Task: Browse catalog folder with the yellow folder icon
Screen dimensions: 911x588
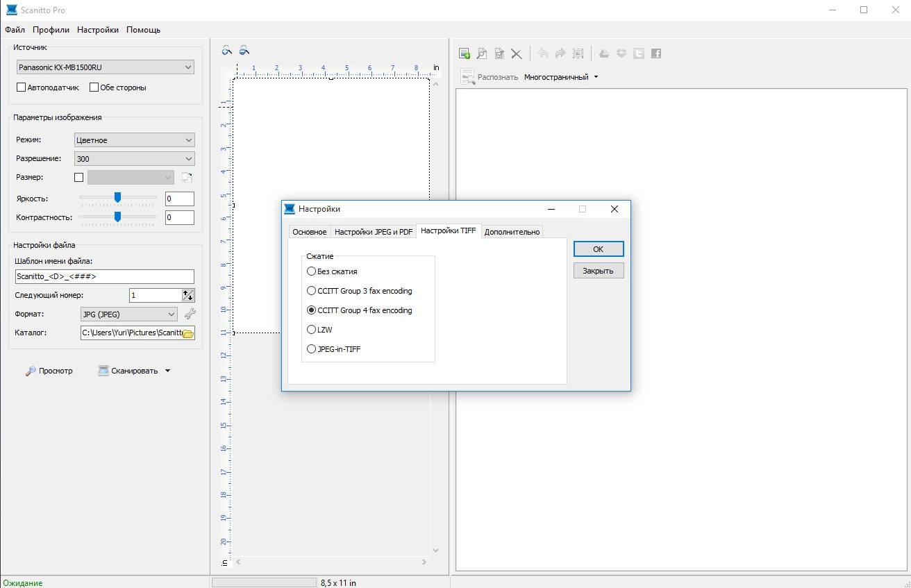Action: tap(187, 333)
